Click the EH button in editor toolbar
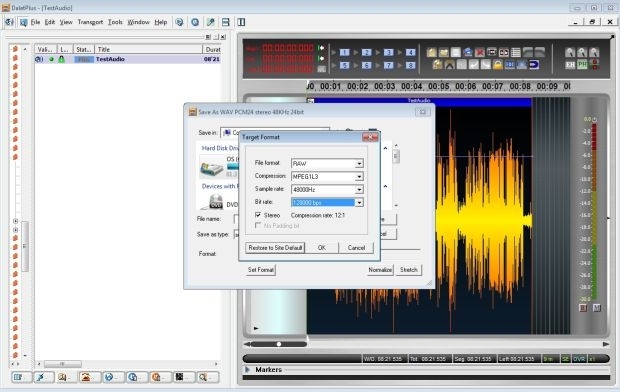Viewport: 620px width, 392px height. [x=570, y=64]
